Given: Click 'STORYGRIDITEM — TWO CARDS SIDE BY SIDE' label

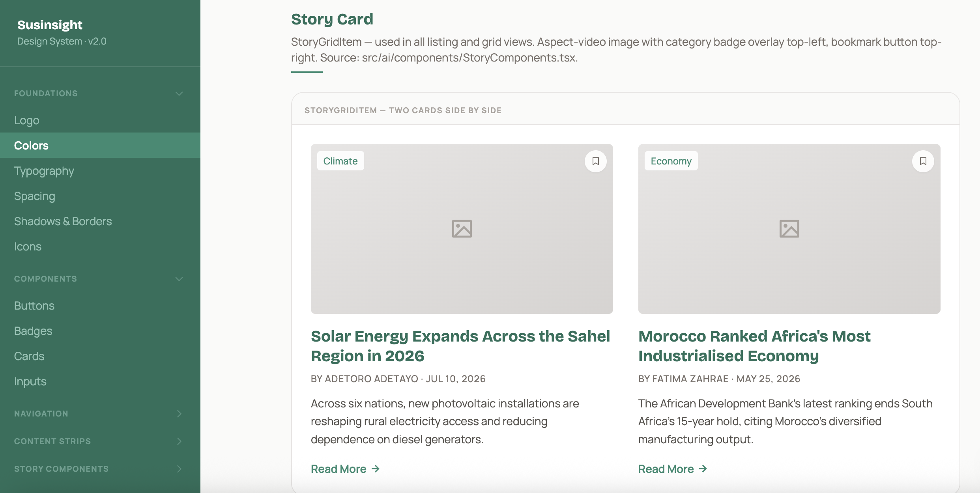Looking at the screenshot, I should coord(403,110).
